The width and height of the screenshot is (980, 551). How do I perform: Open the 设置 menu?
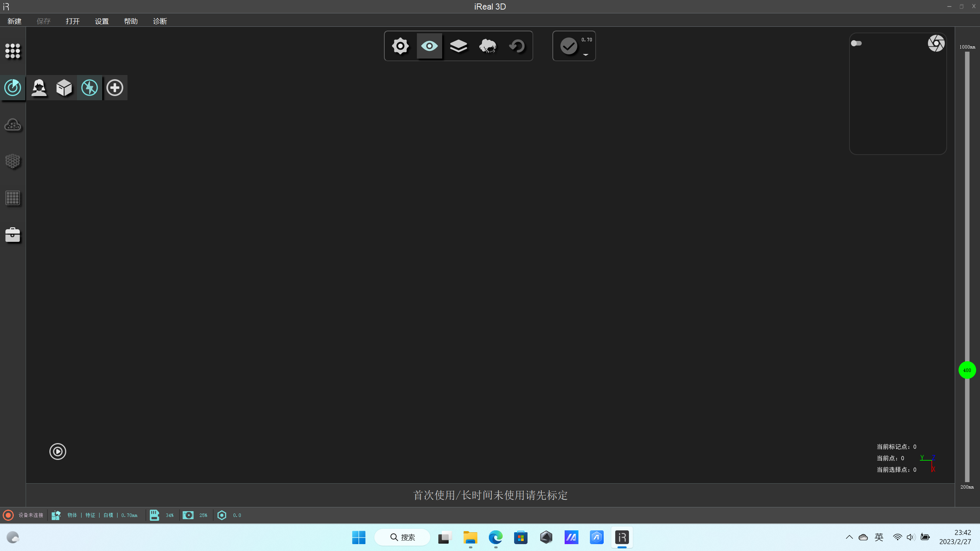[102, 21]
